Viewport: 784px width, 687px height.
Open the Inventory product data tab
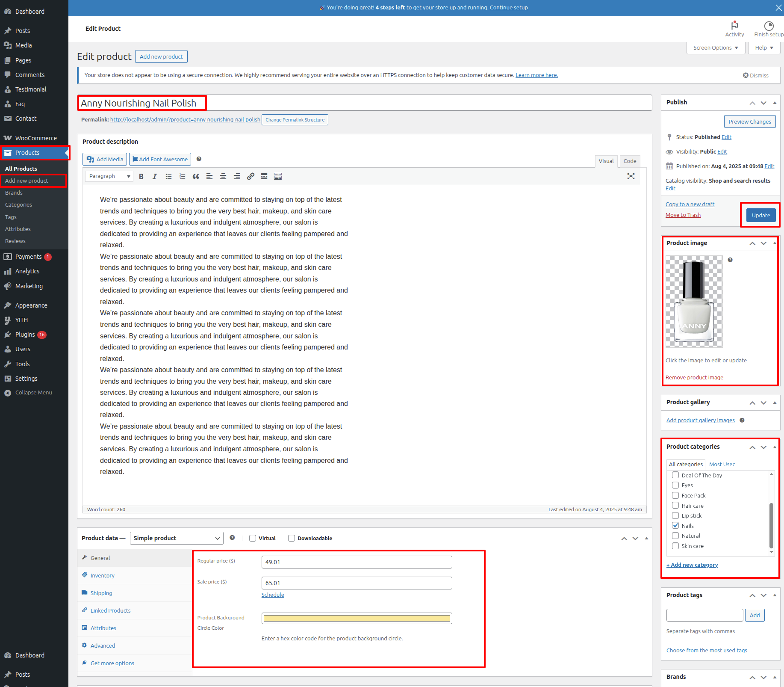(x=103, y=576)
